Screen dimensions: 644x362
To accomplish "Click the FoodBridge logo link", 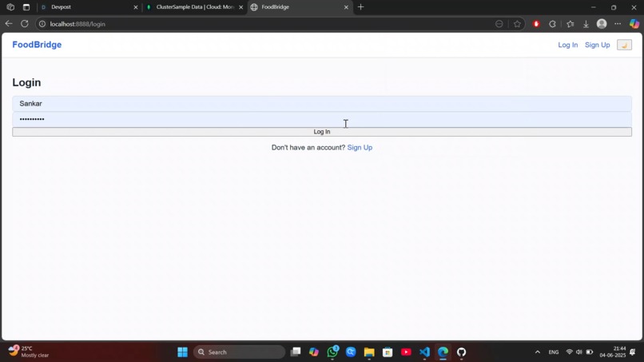I will pos(37,45).
